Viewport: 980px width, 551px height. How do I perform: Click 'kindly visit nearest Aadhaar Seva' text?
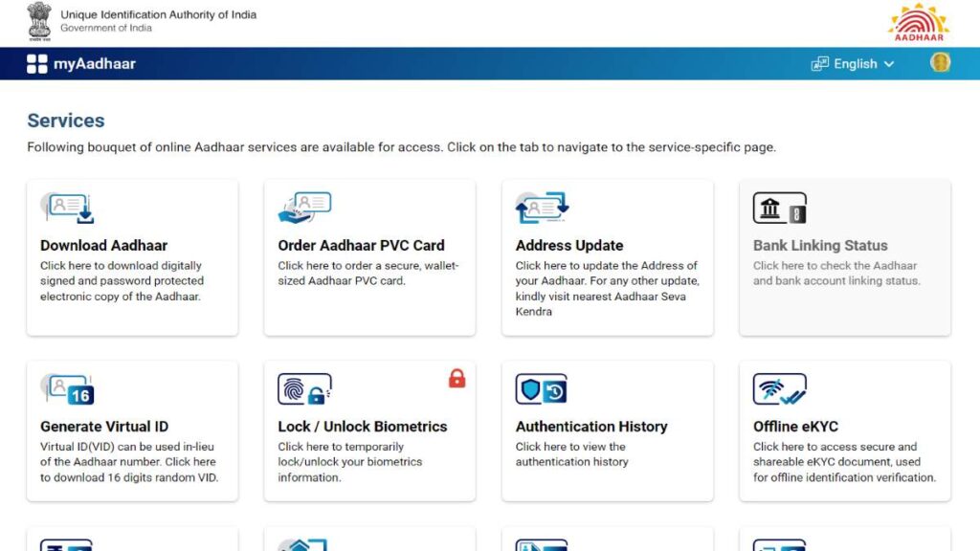(x=601, y=297)
